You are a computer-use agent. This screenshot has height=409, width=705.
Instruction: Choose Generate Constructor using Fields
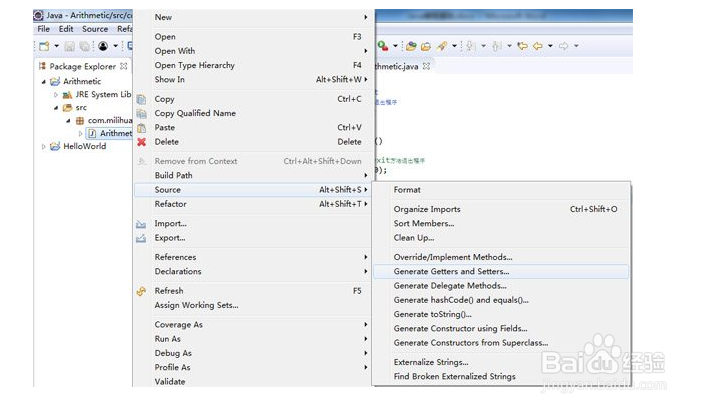coord(501,329)
